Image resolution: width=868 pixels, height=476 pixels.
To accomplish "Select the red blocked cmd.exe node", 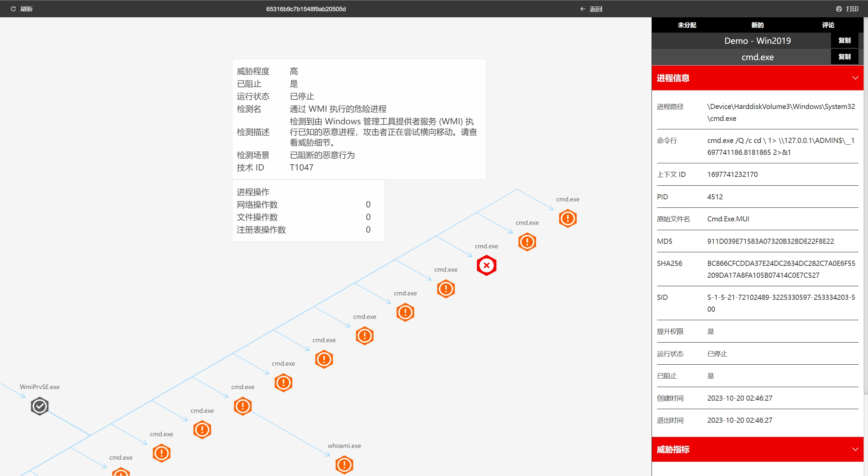I will pyautogui.click(x=486, y=266).
